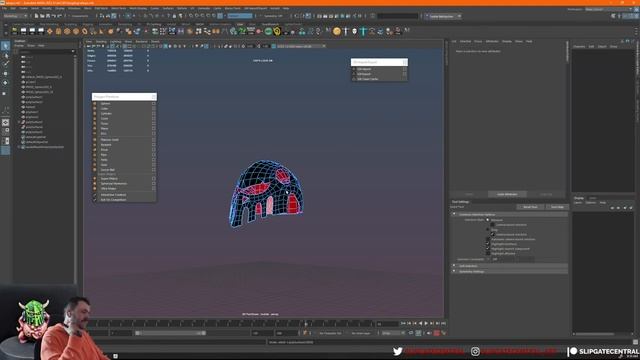This screenshot has height=360, width=640.
Task: Toggle the Highlight nearest component checkbox
Action: 488,249
